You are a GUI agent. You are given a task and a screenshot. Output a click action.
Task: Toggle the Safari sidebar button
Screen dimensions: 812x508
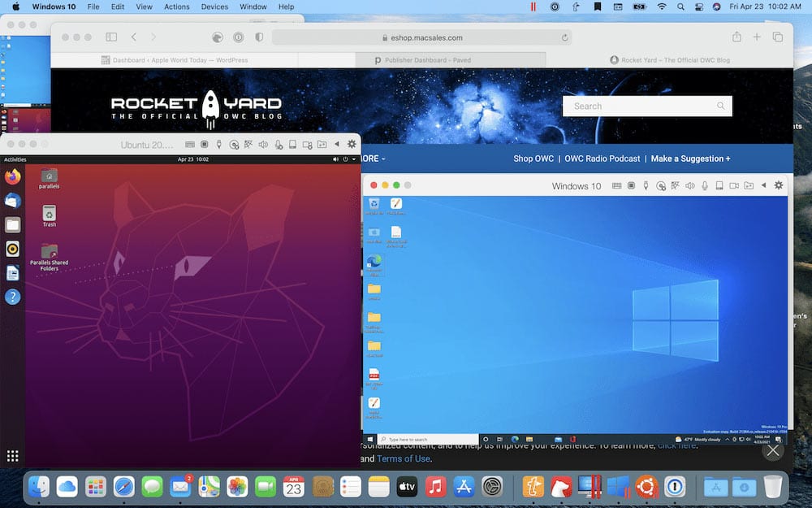[111, 37]
